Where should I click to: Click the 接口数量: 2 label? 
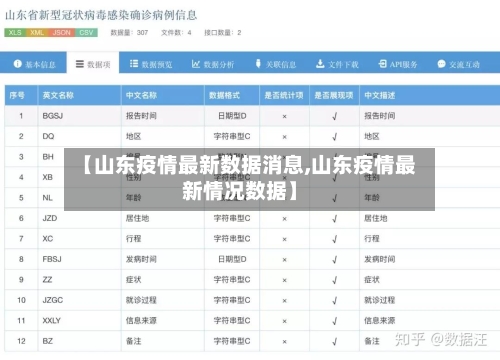(x=223, y=33)
